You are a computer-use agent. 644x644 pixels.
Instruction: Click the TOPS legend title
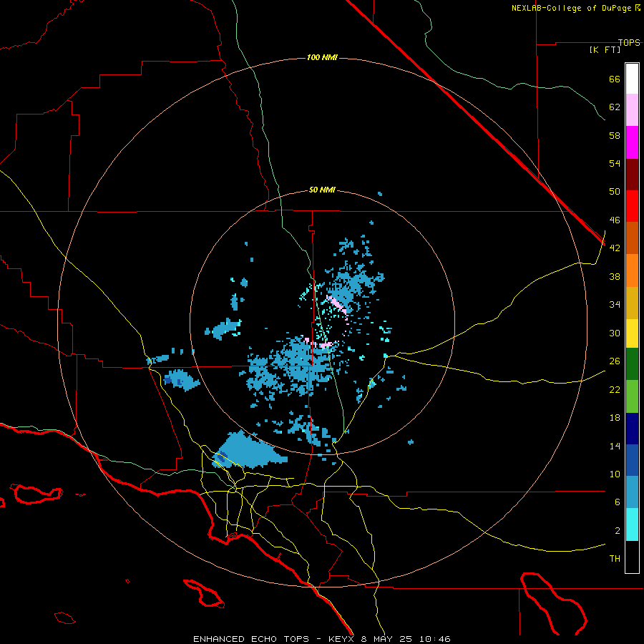(x=629, y=42)
